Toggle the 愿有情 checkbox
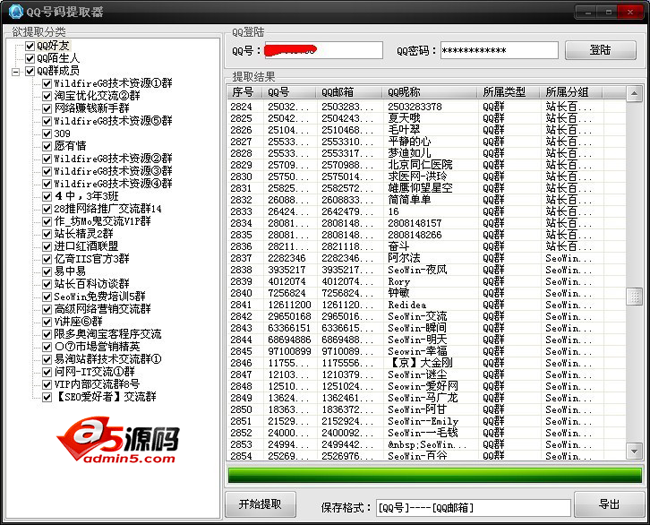This screenshot has width=650, height=525. click(47, 146)
